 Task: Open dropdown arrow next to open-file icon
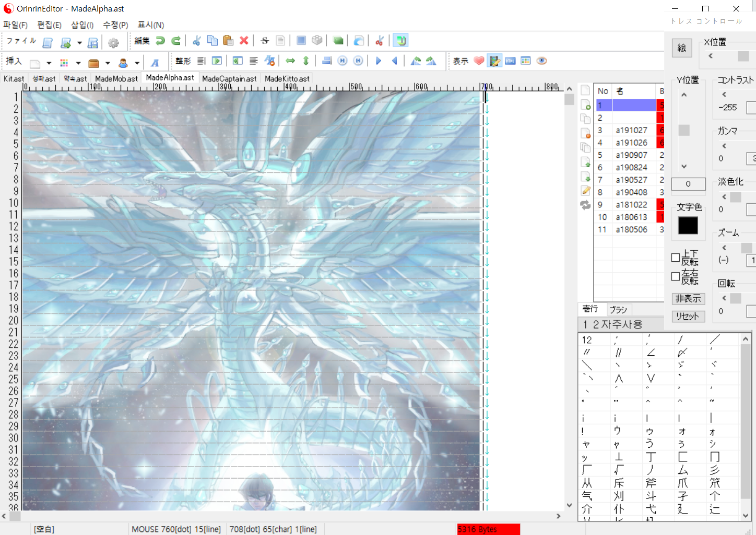point(79,43)
